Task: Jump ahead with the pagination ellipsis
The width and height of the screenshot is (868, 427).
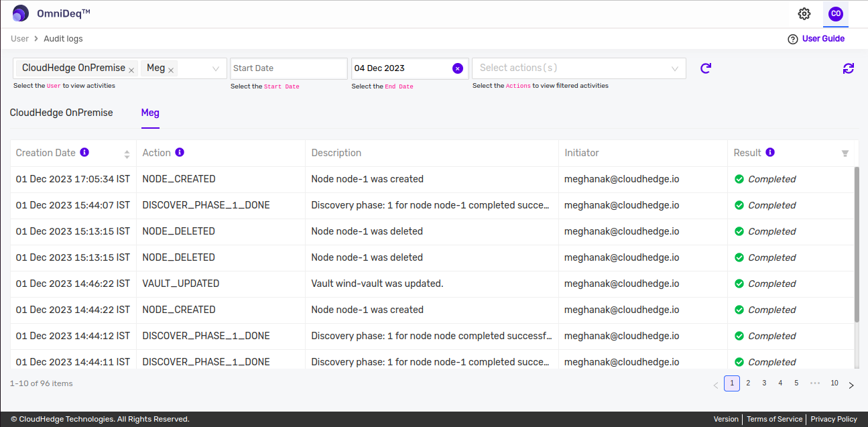Action: (x=815, y=383)
